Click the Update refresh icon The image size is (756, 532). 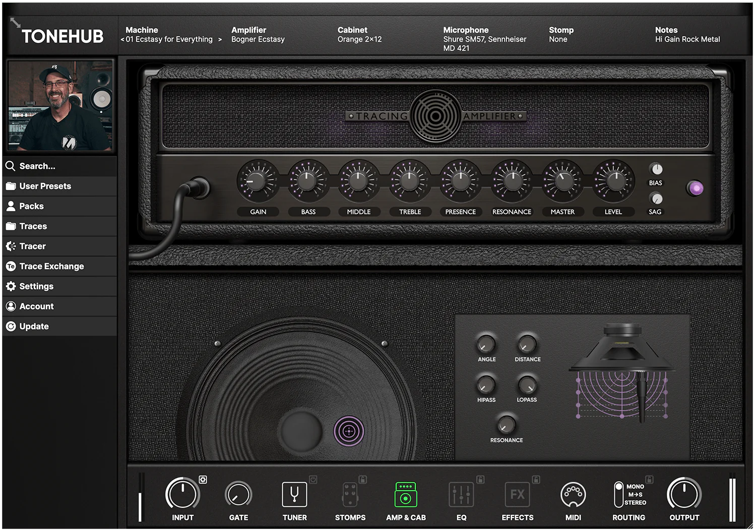[x=11, y=326]
